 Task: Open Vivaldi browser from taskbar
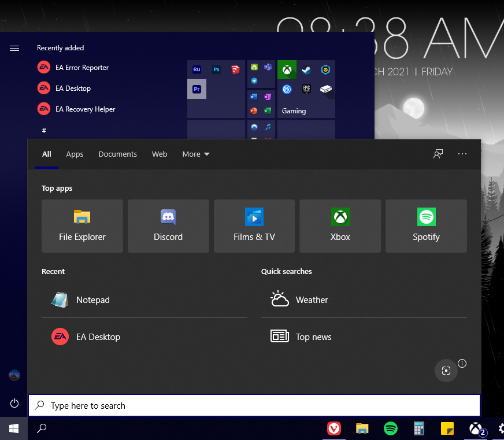[334, 428]
